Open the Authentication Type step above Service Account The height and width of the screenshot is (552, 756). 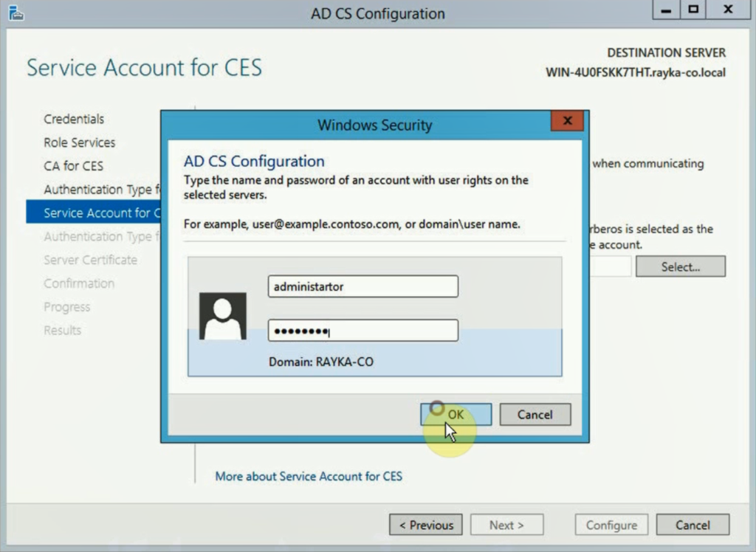pos(102,190)
